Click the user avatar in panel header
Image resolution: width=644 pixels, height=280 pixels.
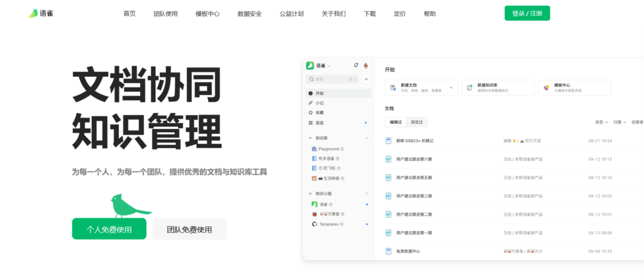(365, 65)
